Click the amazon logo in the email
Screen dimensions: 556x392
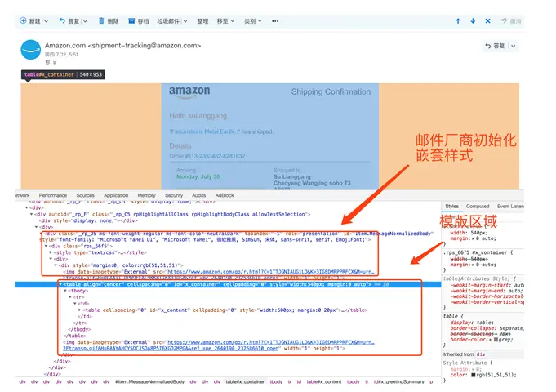(189, 91)
